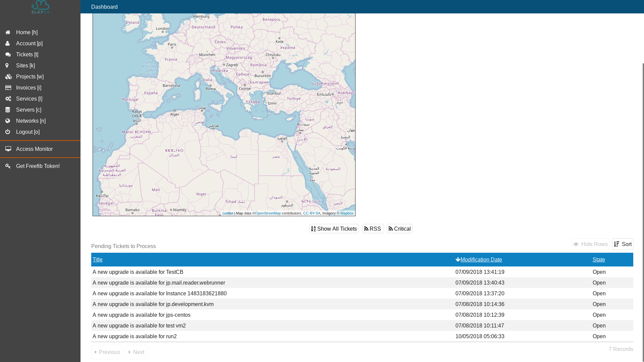Viewport: 644px width, 362px height.
Task: Open ticket for jps-centos upgrade
Action: (x=142, y=315)
